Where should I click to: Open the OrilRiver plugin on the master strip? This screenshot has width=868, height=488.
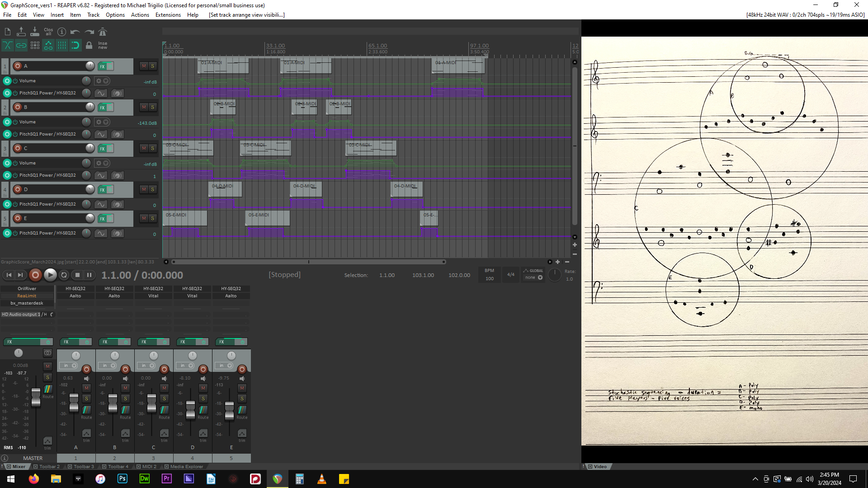pos(27,289)
